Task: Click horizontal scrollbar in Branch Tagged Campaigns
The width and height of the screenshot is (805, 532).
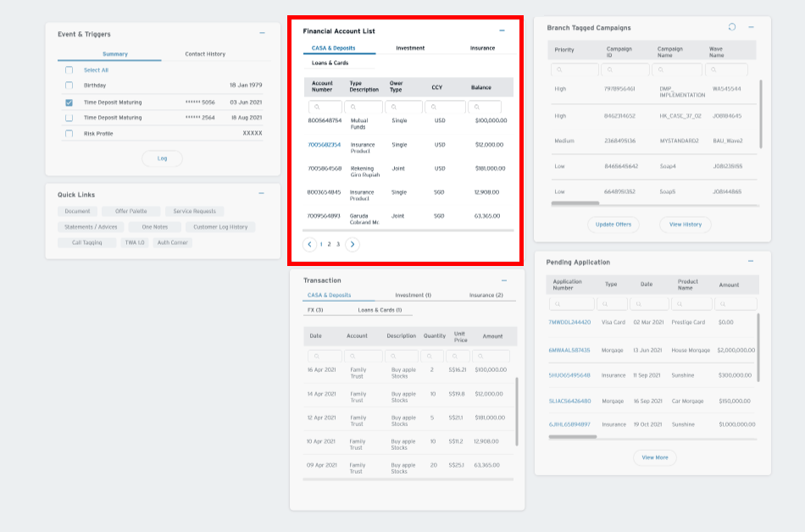Action: point(574,203)
